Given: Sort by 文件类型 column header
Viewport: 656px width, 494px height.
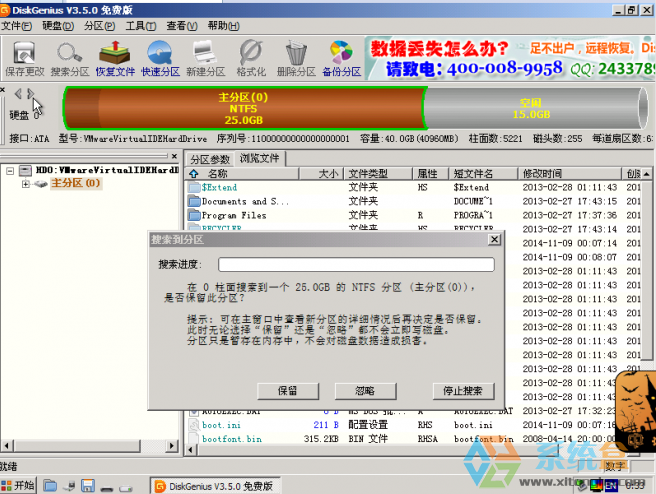Looking at the screenshot, I should [x=378, y=174].
